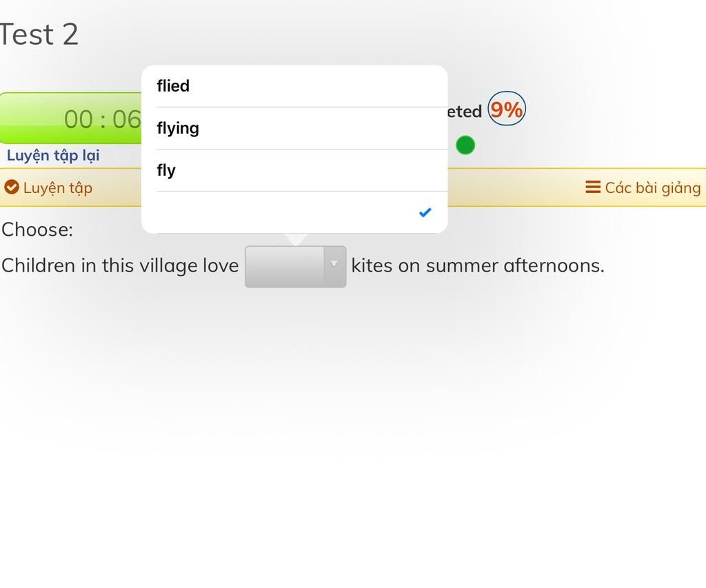706x588 pixels.
Task: Open the gray answer select box
Action: [285, 266]
